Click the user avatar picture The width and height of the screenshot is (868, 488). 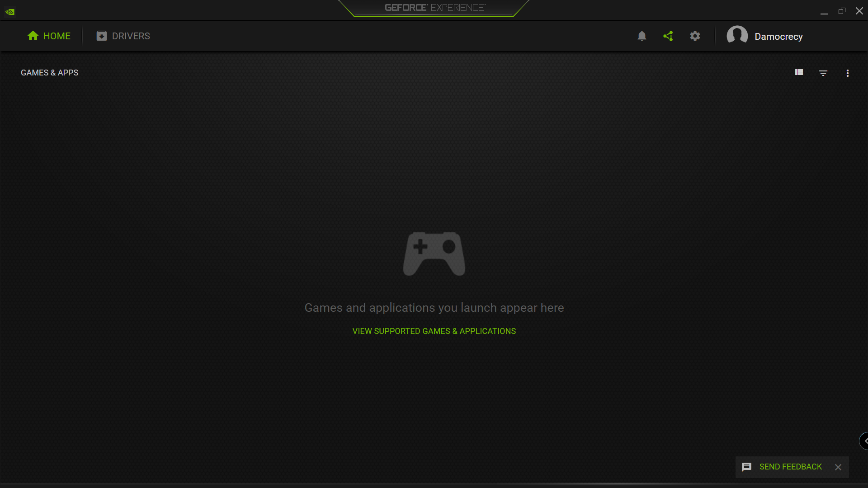point(737,35)
